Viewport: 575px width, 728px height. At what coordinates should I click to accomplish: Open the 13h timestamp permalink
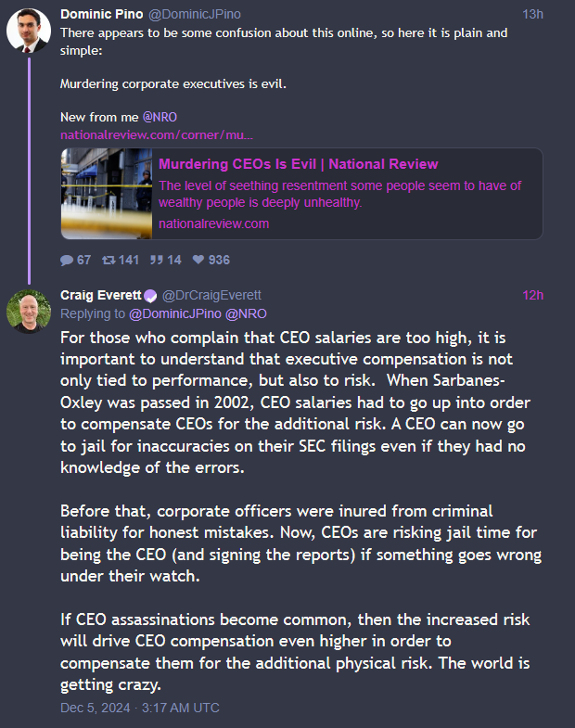(x=532, y=15)
